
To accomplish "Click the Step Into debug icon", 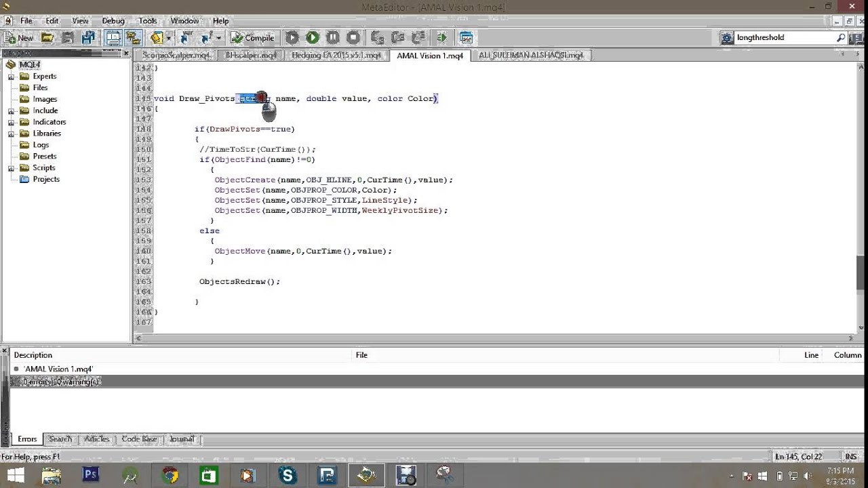I will point(378,38).
